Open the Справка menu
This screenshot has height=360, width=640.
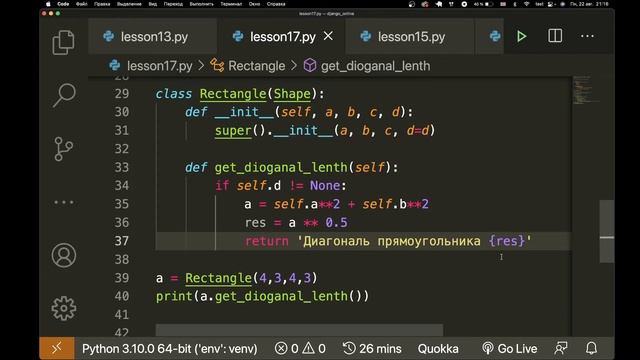pyautogui.click(x=276, y=4)
